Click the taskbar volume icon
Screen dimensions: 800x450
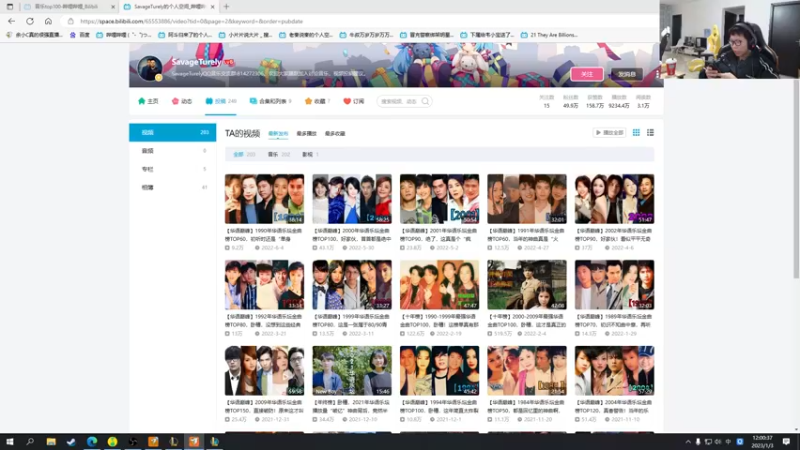point(718,442)
